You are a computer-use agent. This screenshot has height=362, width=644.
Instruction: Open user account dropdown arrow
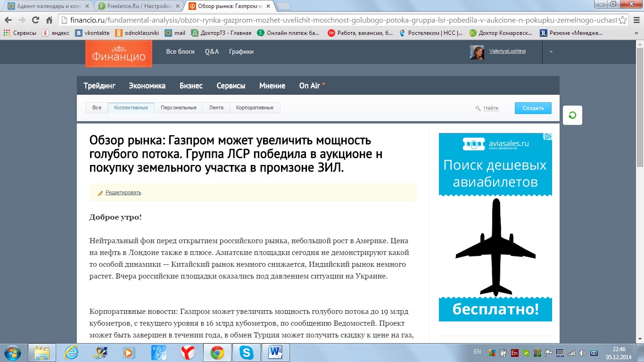[551, 52]
